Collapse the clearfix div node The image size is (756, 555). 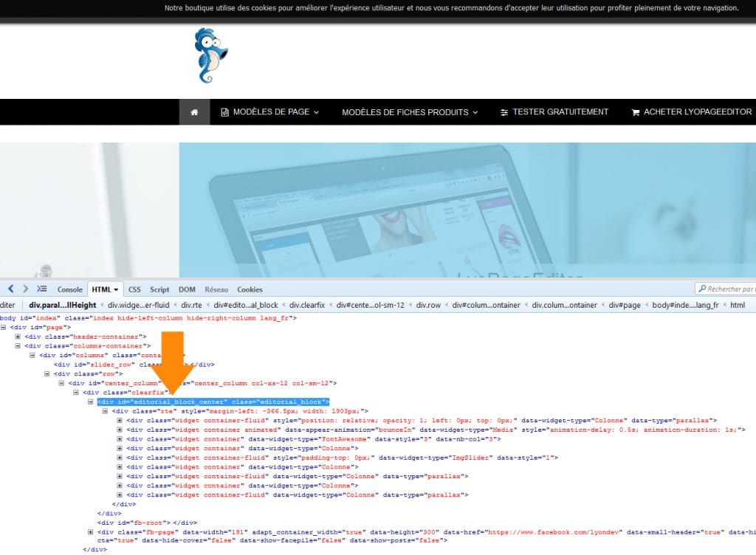tap(76, 392)
